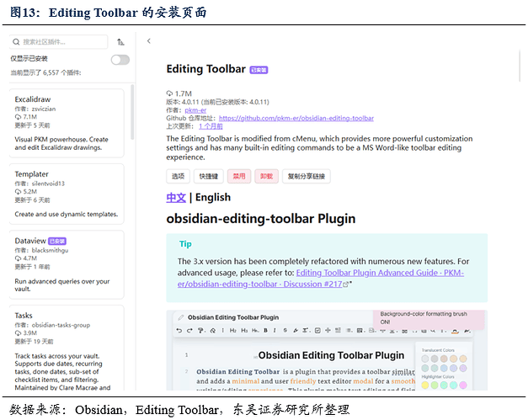Click the Strikethrough S icon
Image resolution: width=528 pixels, height=420 pixels.
pyautogui.click(x=285, y=331)
